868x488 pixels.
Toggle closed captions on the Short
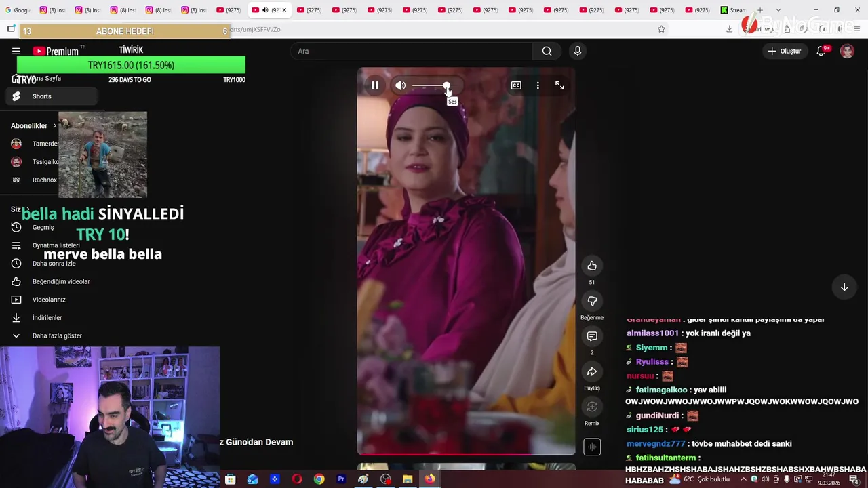tap(516, 85)
